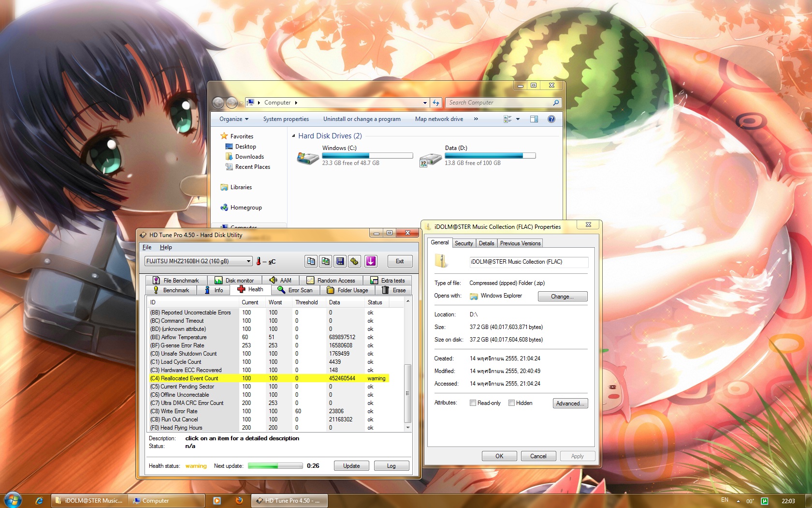Viewport: 812px width, 508px height.
Task: Click the Libraries icon in navigation pane
Action: point(224,187)
